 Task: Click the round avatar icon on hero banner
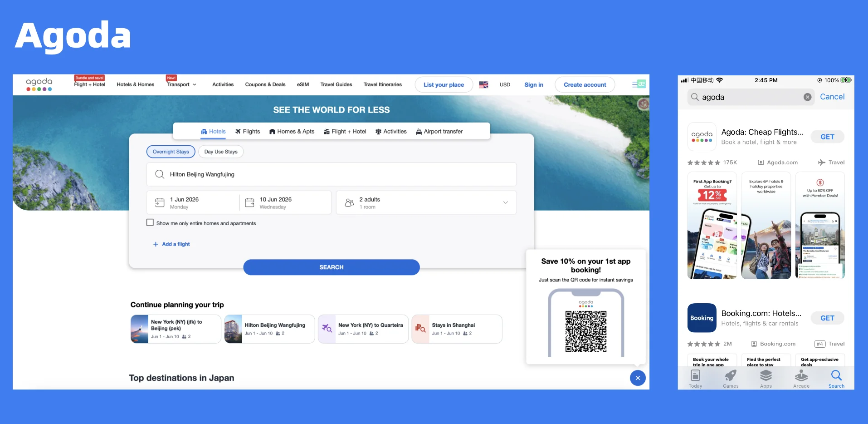643,104
